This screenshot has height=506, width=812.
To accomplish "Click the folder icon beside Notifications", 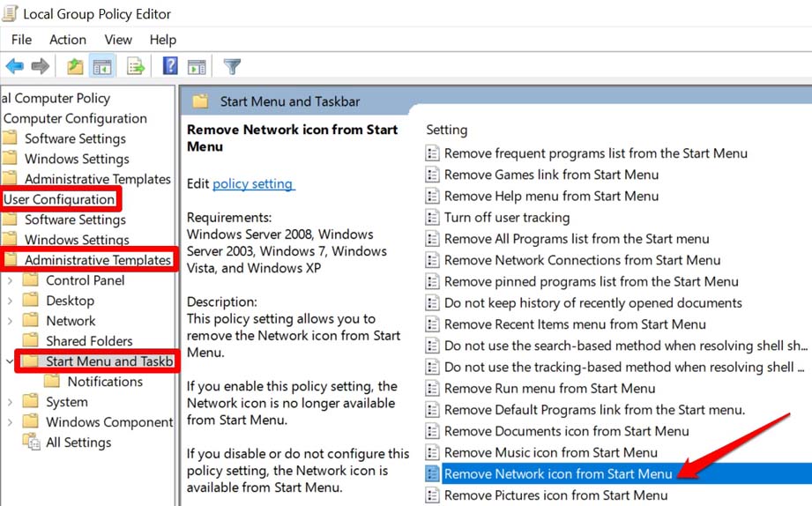I will [52, 381].
